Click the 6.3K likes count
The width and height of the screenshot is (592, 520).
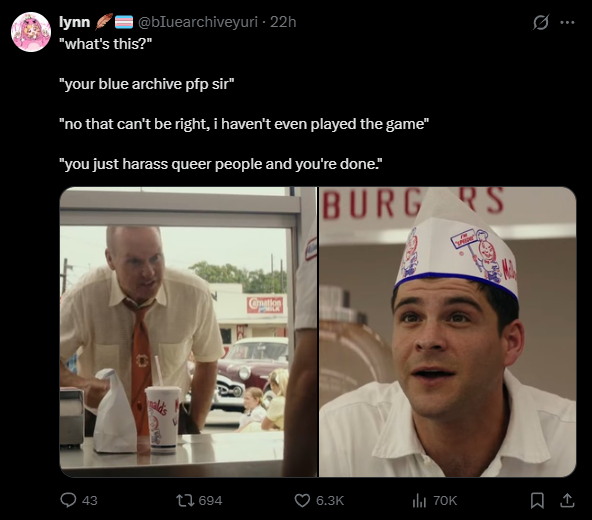click(330, 501)
